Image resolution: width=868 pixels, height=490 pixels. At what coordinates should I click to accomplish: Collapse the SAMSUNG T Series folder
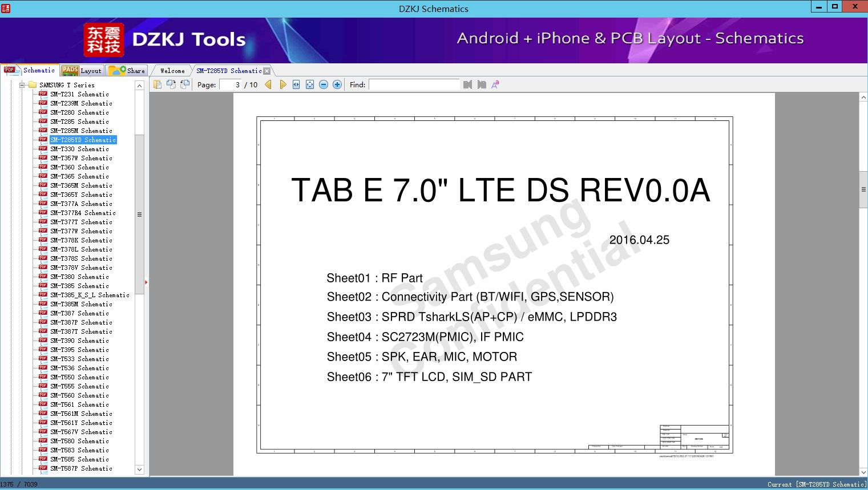(22, 85)
